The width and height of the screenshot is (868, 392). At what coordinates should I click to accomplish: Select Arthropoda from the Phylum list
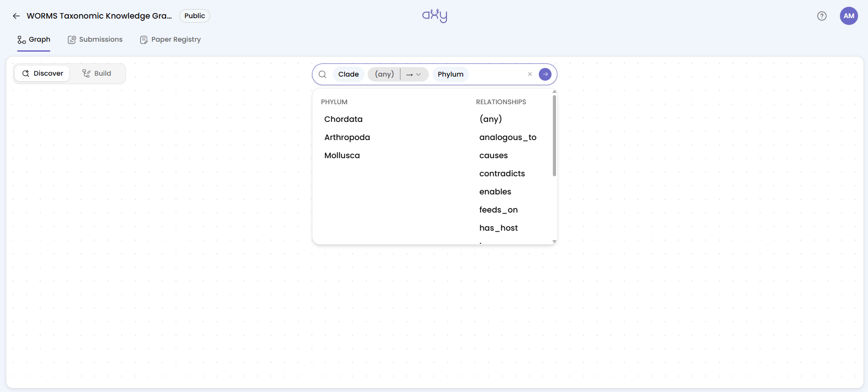coord(347,137)
